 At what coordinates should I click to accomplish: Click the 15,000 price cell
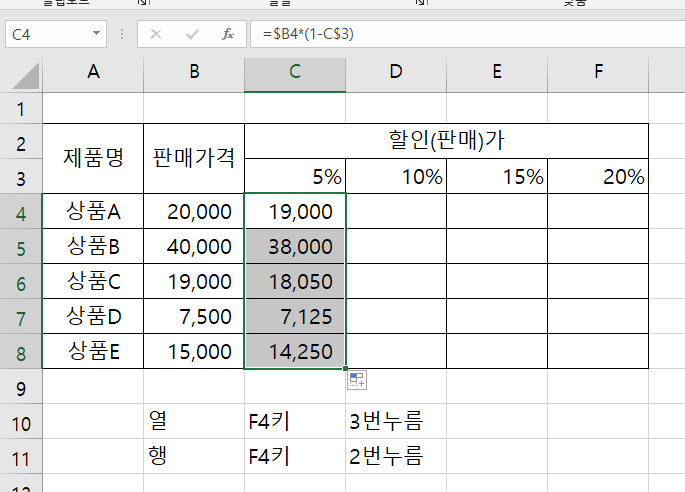(194, 351)
